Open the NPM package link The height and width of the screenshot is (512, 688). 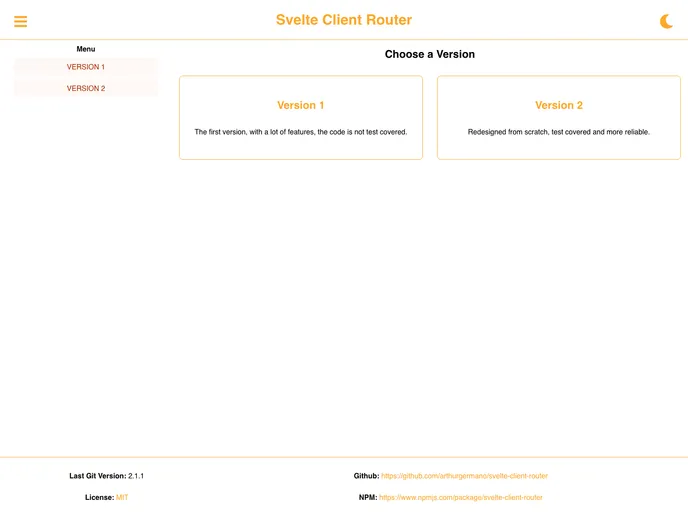[461, 498]
